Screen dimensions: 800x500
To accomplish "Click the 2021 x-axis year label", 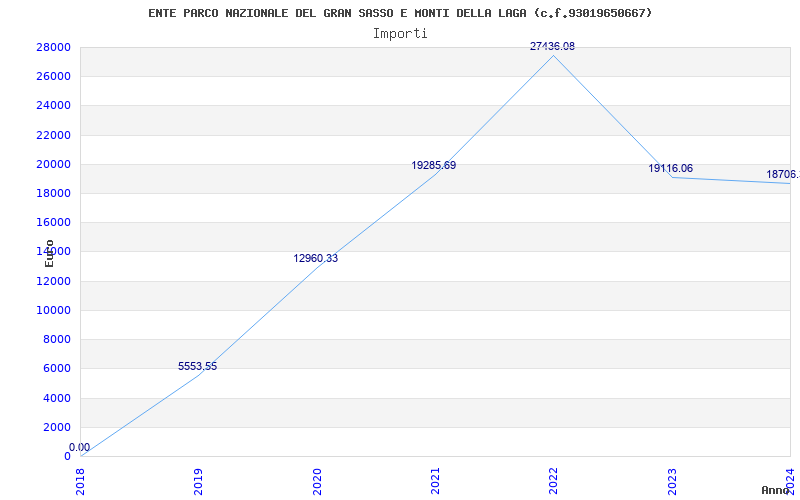I will tap(435, 482).
